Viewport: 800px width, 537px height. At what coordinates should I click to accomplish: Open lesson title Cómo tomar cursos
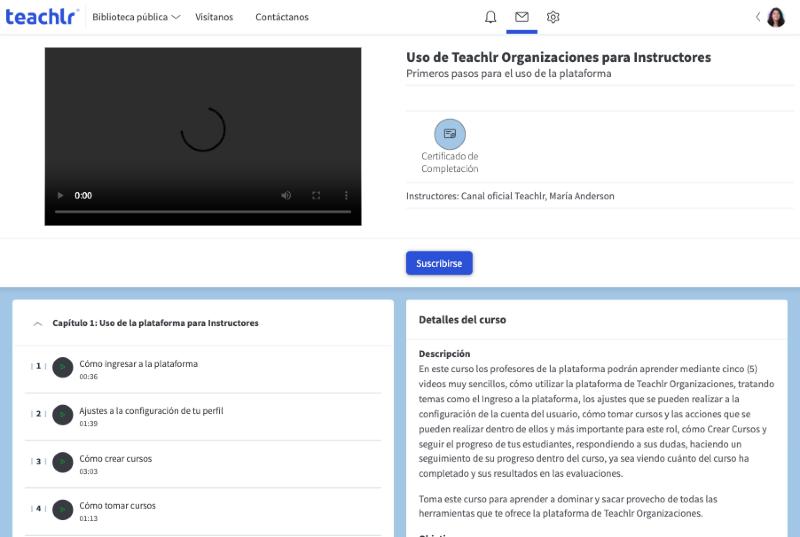tap(117, 505)
